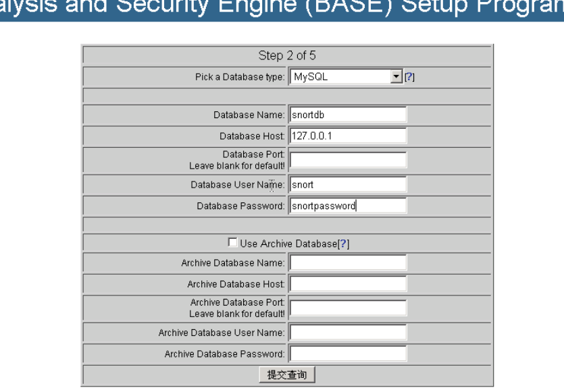Click the Database Host field

click(x=347, y=136)
